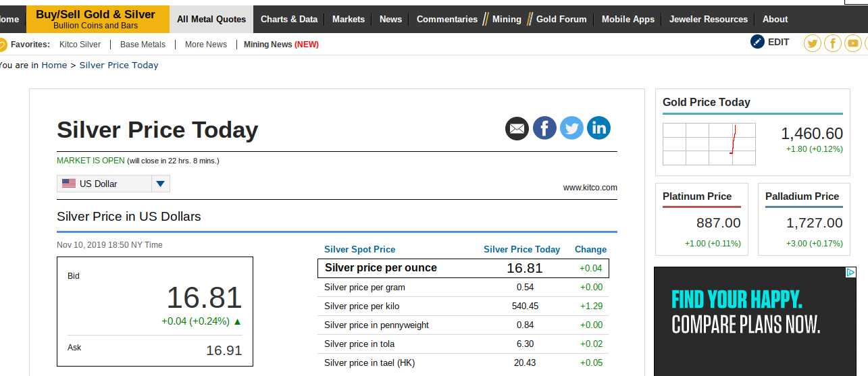Click MARKET IS OPEN status text
868x376 pixels.
point(91,161)
